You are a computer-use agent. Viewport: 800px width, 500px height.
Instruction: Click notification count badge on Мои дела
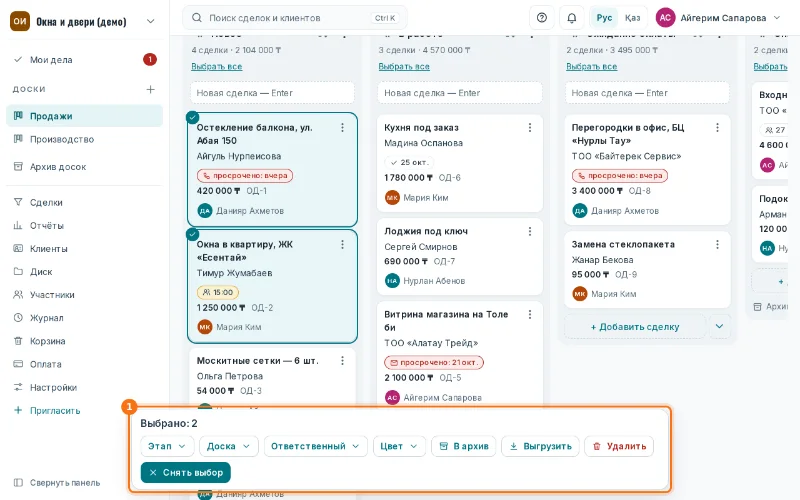tap(149, 60)
